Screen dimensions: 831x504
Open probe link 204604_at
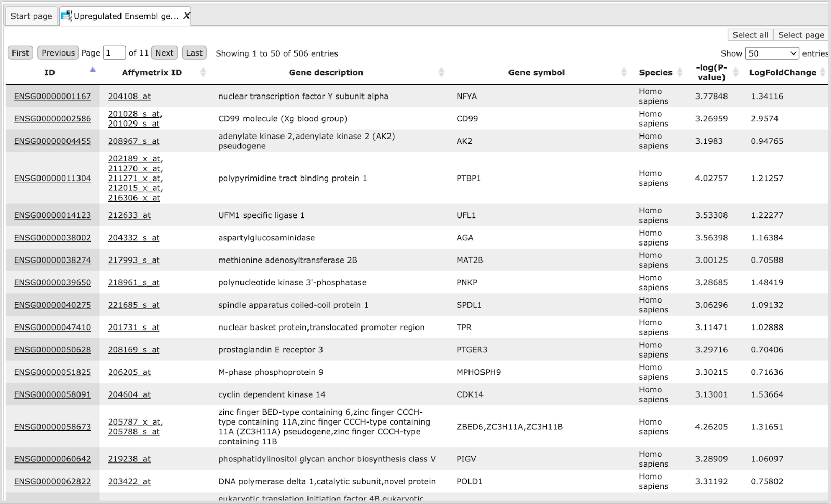[x=129, y=394]
